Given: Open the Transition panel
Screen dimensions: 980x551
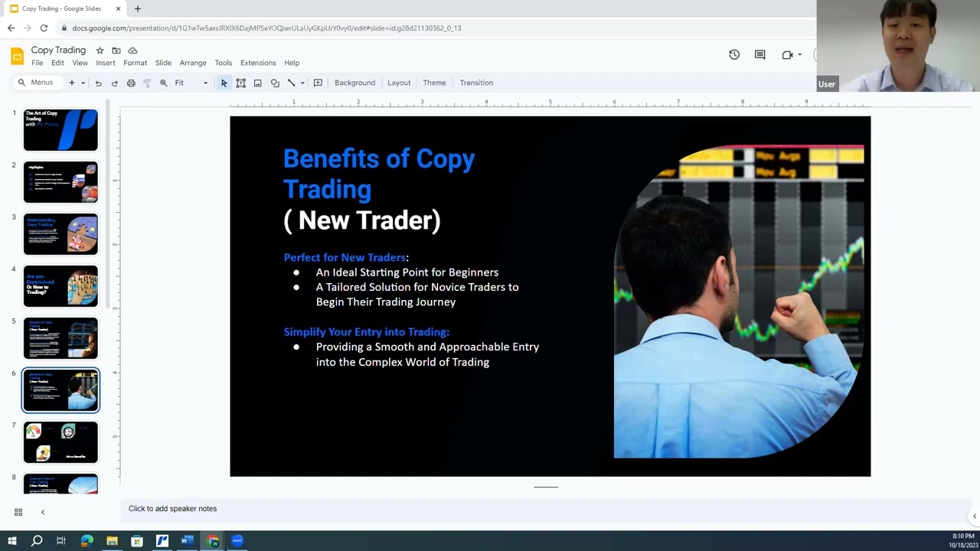Looking at the screenshot, I should 476,83.
